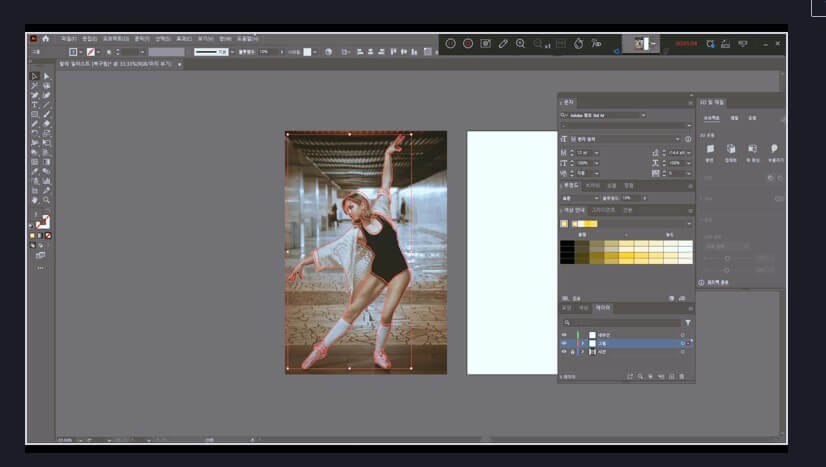Select the Direct Selection tool in toolbar
The image size is (826, 467).
click(46, 76)
